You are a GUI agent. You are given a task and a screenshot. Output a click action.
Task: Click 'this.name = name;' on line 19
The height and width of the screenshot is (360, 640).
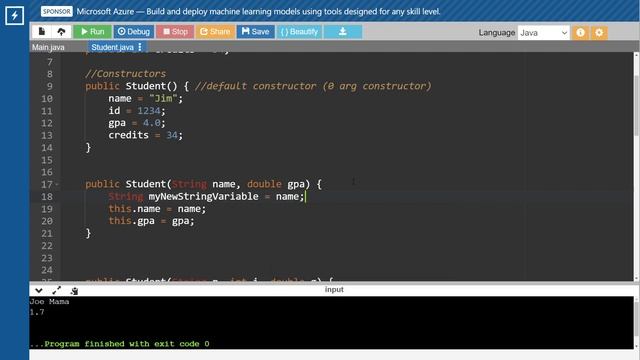click(157, 209)
